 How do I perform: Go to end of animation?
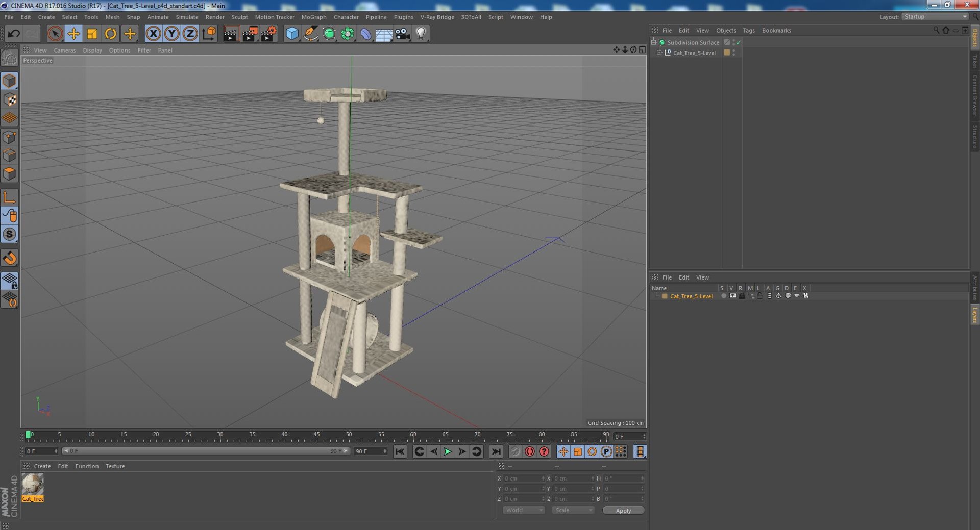(496, 451)
